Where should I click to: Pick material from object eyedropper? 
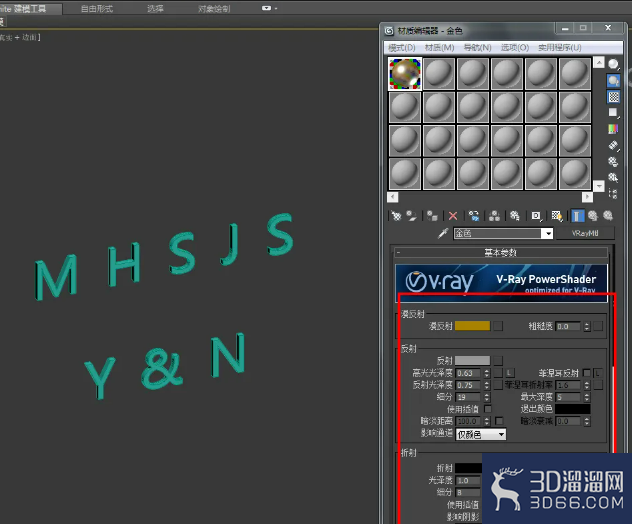(443, 233)
